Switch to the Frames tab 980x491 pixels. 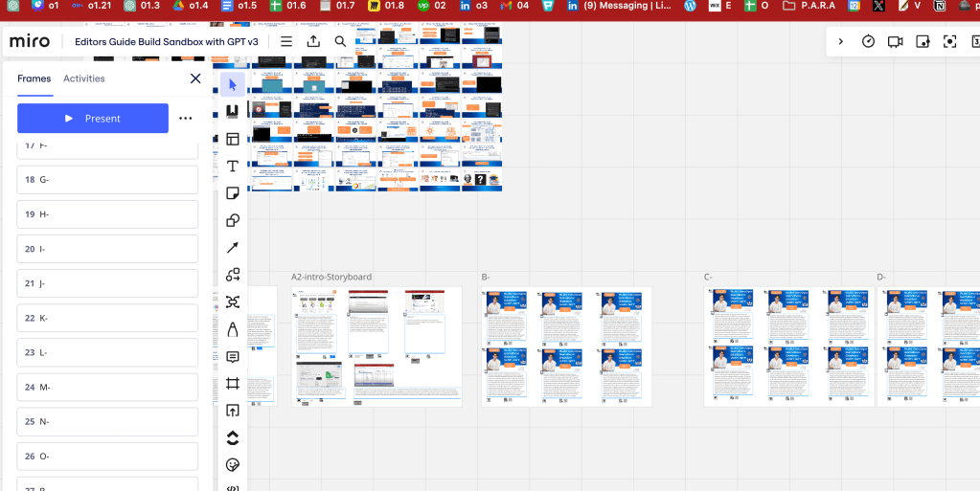click(34, 78)
